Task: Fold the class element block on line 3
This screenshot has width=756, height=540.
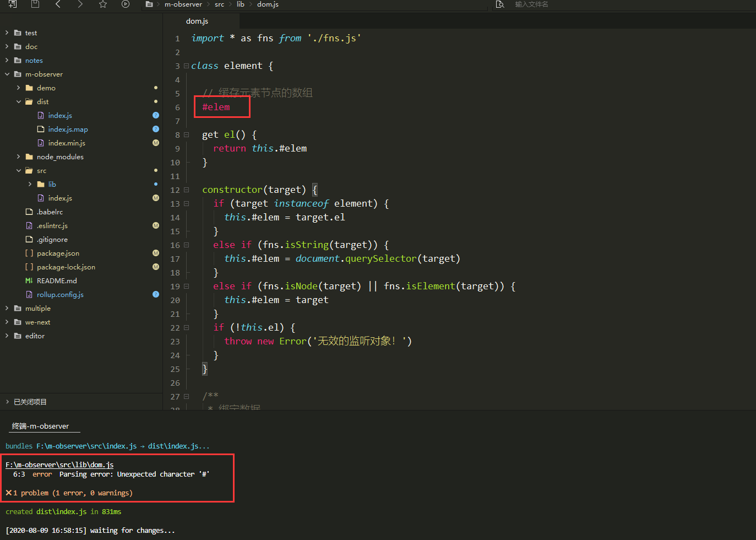Action: (x=186, y=66)
